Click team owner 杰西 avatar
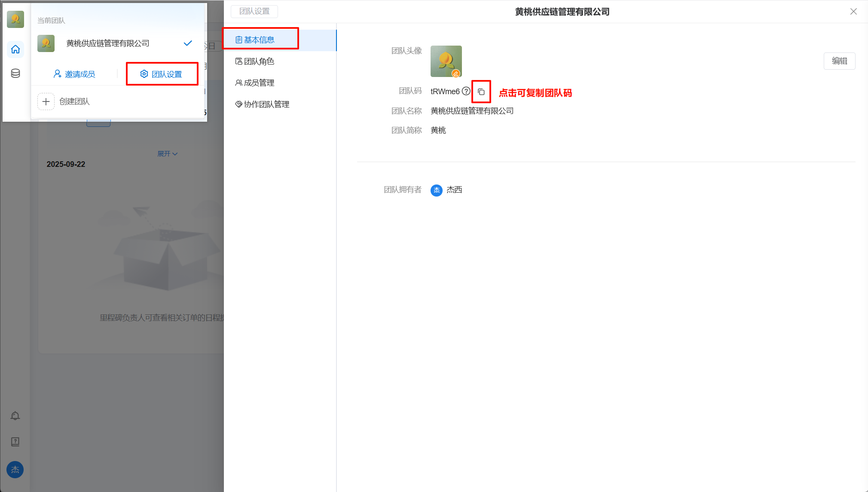The width and height of the screenshot is (868, 492). 436,190
